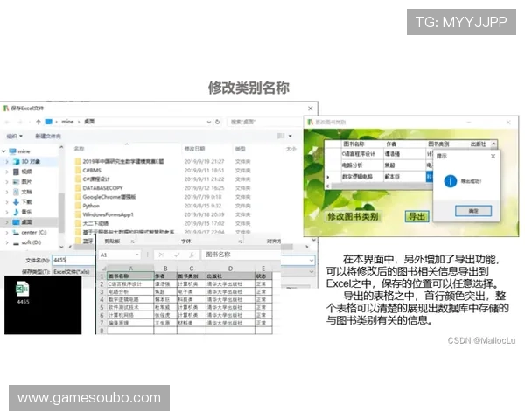
Task: Click the up-arrow navigation icon in save dialog
Action: (x=38, y=122)
